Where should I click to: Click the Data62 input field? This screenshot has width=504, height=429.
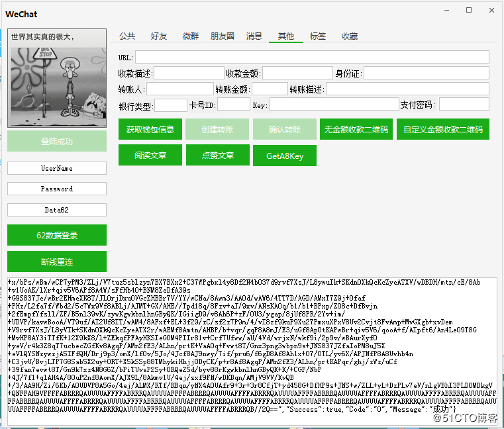(x=57, y=210)
